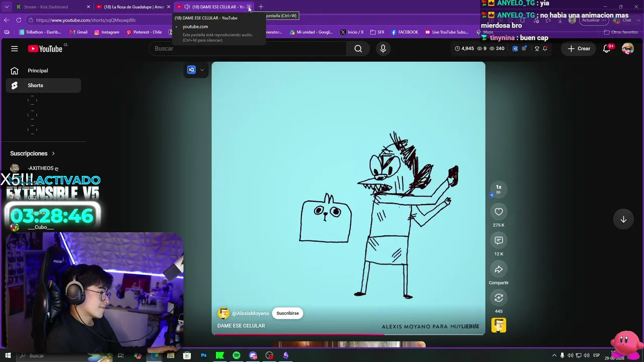Change playback speed 1x control
Screen dimensions: 644x362
pos(499,189)
